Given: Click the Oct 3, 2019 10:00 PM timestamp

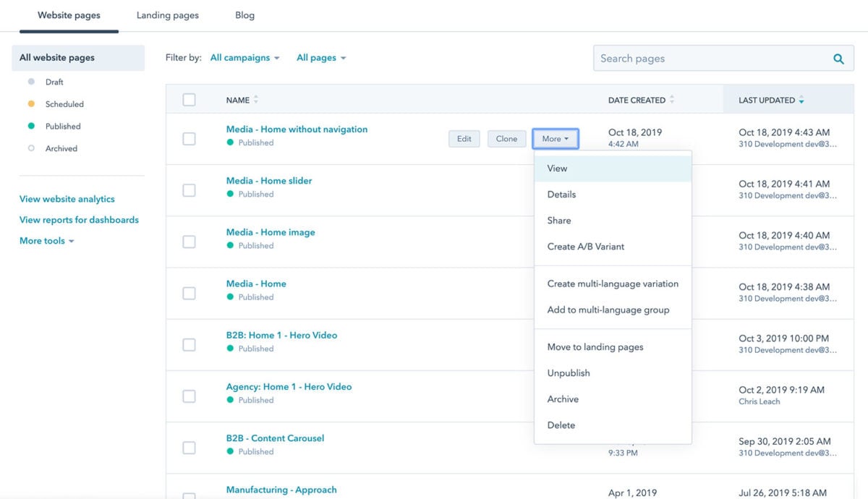Looking at the screenshot, I should [784, 338].
